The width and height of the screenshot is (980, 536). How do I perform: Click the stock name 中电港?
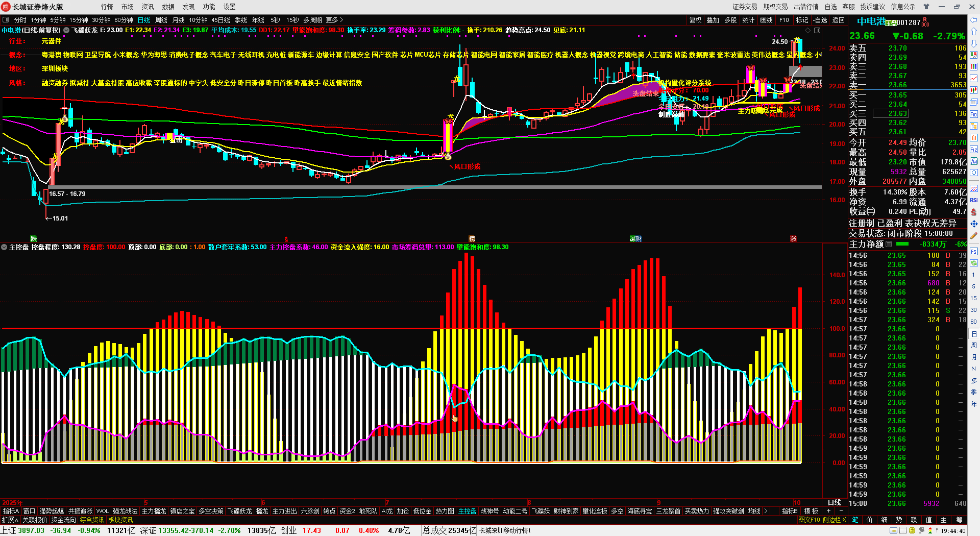pyautogui.click(x=871, y=21)
